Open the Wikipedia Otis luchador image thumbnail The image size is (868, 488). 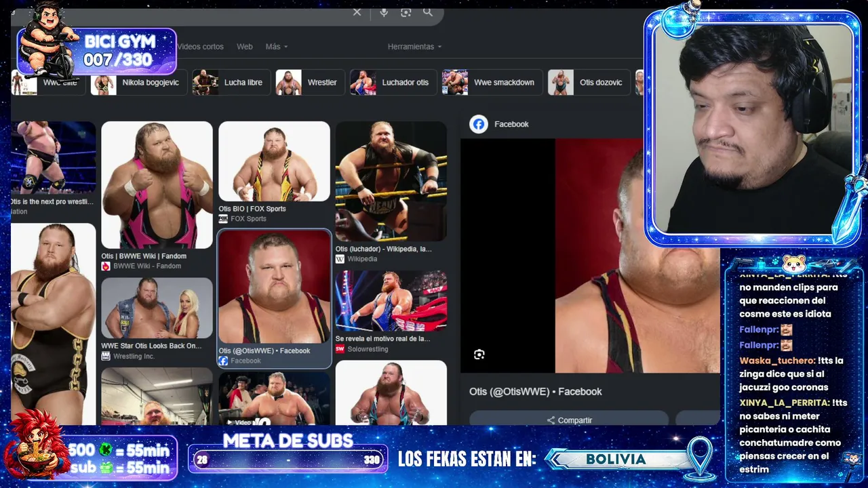coord(391,181)
